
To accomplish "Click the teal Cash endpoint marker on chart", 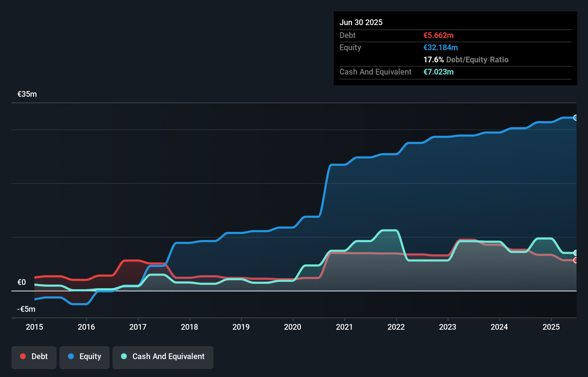I will (x=575, y=253).
